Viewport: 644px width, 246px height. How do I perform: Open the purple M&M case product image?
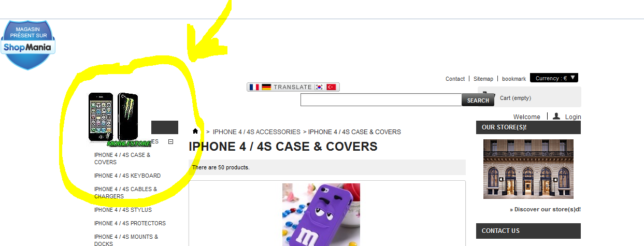tap(321, 214)
